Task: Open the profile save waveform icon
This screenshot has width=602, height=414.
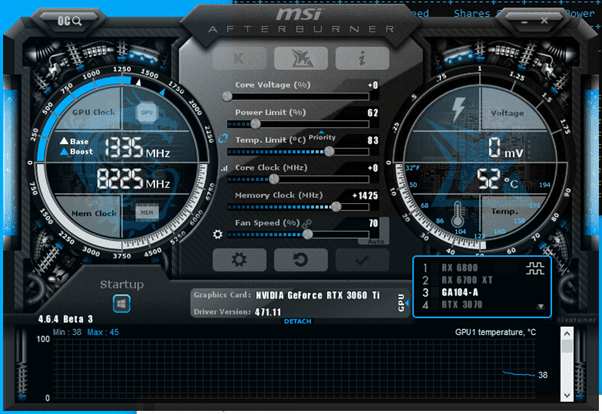Action: click(535, 268)
